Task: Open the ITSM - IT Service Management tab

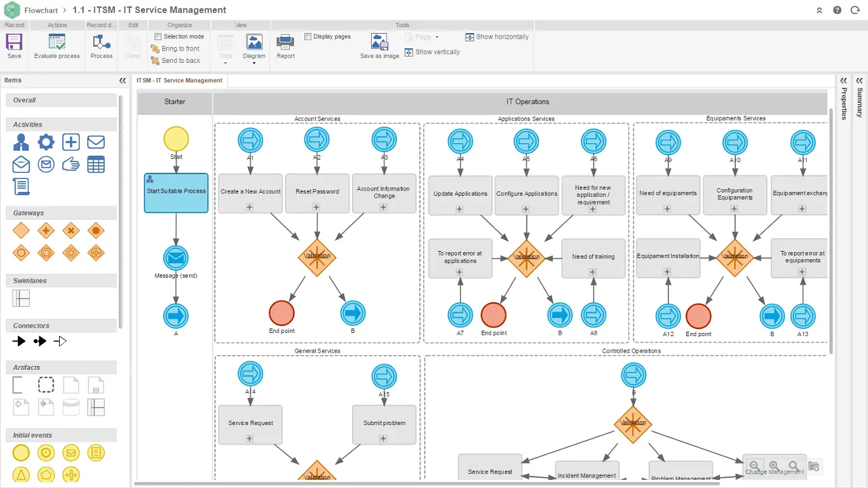Action: (179, 81)
